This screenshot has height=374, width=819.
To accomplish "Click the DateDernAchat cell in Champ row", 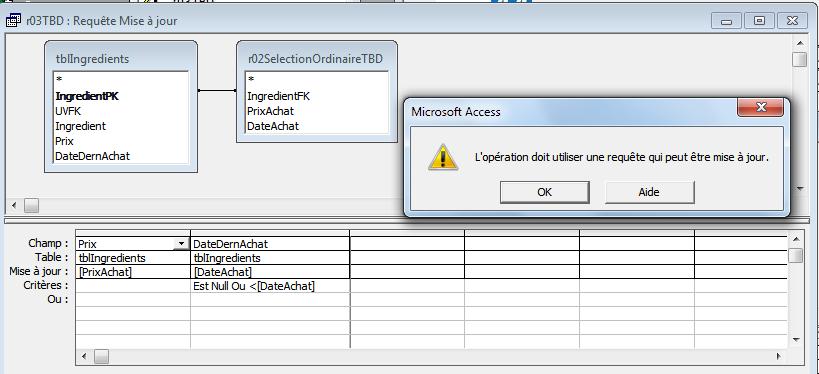I will click(x=270, y=243).
